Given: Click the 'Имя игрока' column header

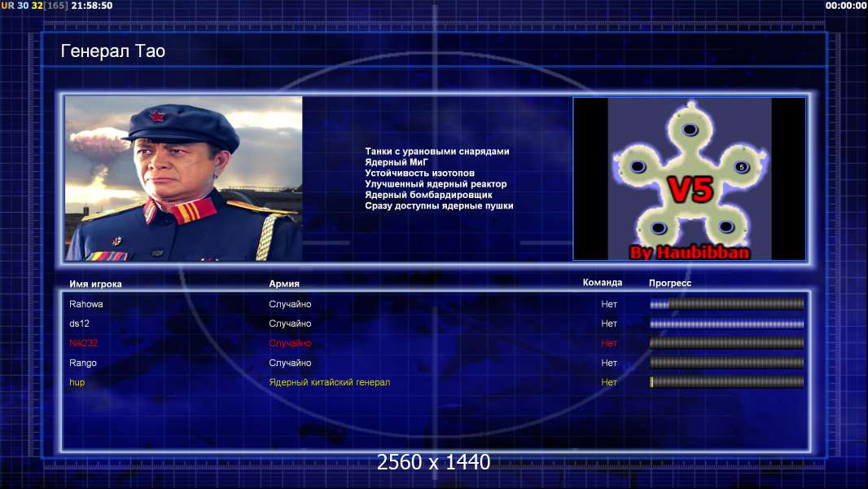Looking at the screenshot, I should coord(95,284).
